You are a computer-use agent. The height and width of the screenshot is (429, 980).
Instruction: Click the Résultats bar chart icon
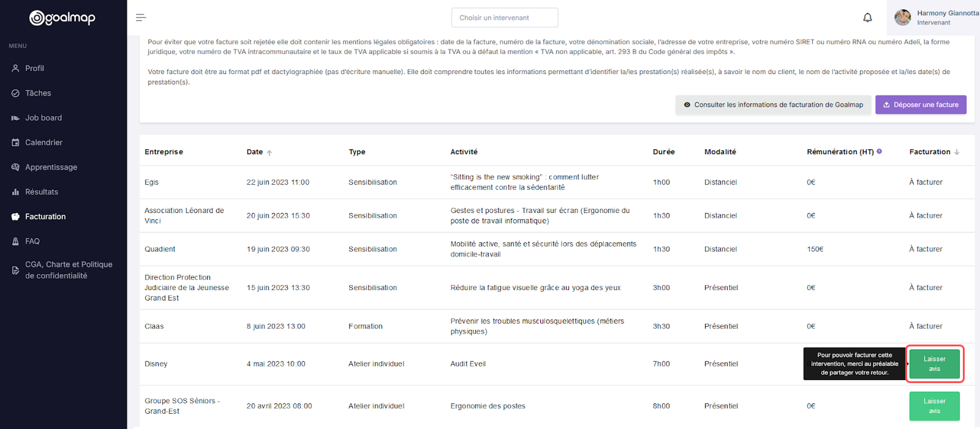(15, 192)
